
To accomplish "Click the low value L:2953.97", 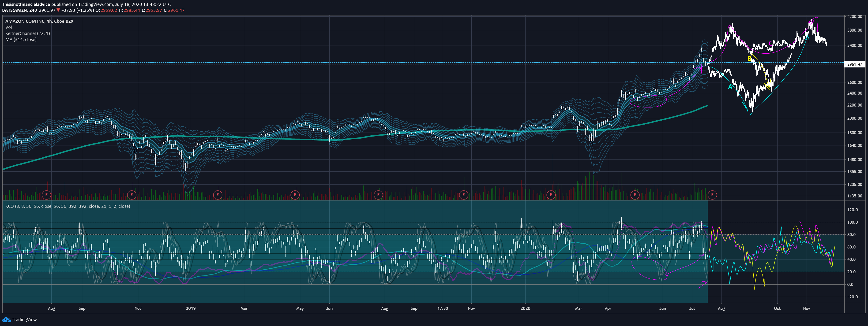I will pos(152,10).
